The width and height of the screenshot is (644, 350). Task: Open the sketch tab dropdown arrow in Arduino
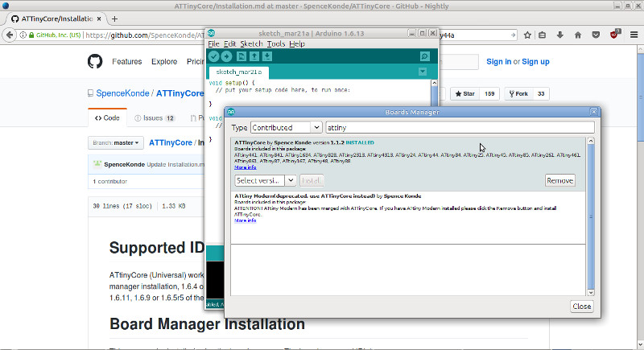422,72
